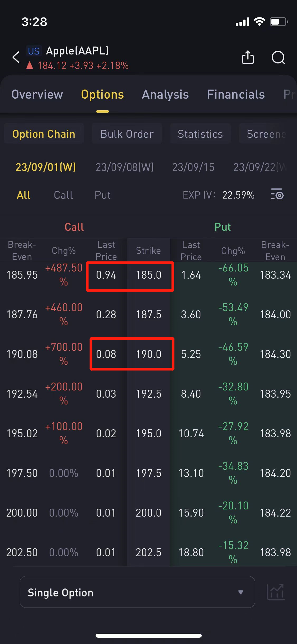
Task: Tap the back arrow icon
Action: pyautogui.click(x=16, y=57)
